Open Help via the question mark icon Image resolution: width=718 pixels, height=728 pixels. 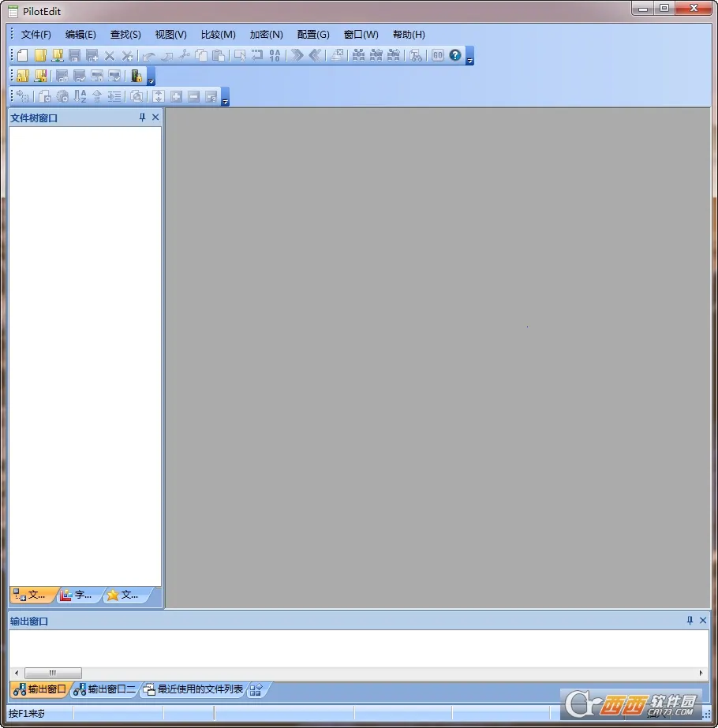coord(454,55)
